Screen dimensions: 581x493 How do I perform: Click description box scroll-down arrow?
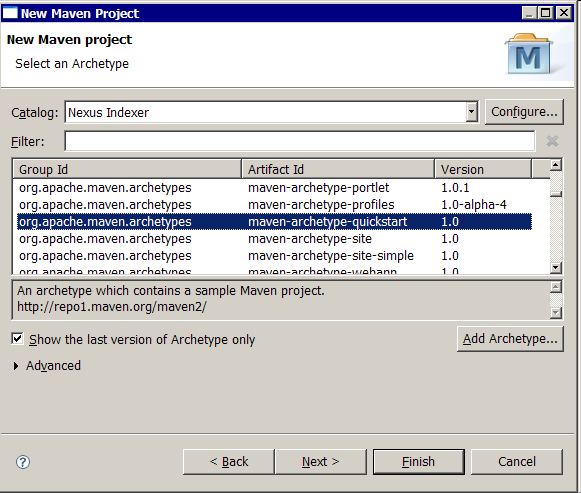pyautogui.click(x=556, y=313)
